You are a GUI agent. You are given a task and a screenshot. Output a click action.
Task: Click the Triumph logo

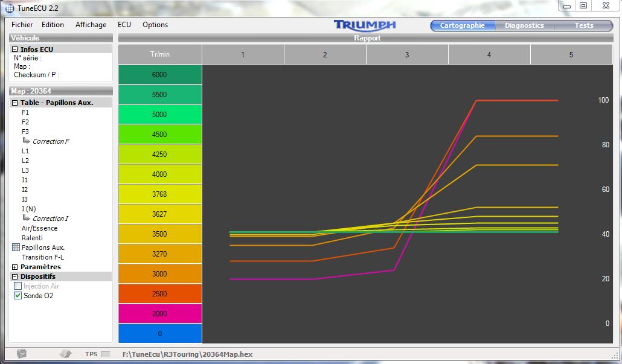click(x=365, y=25)
